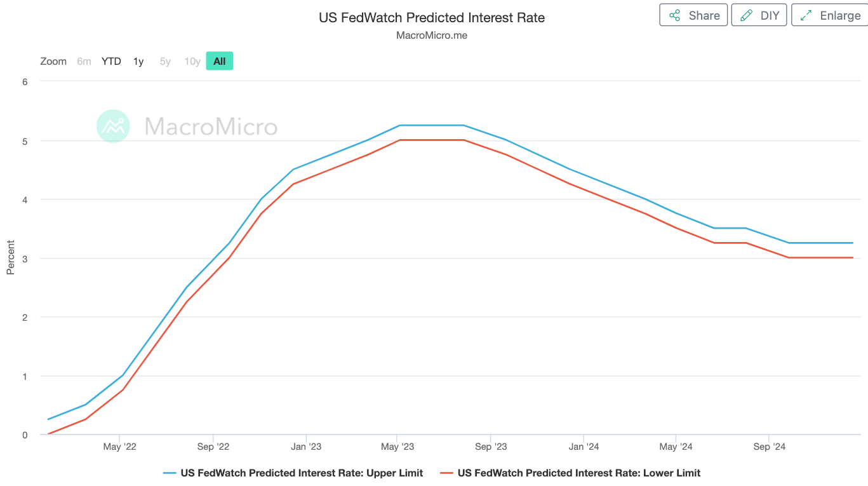Click the Share network icon
Viewport: 868px width, 486px height.
coord(674,16)
